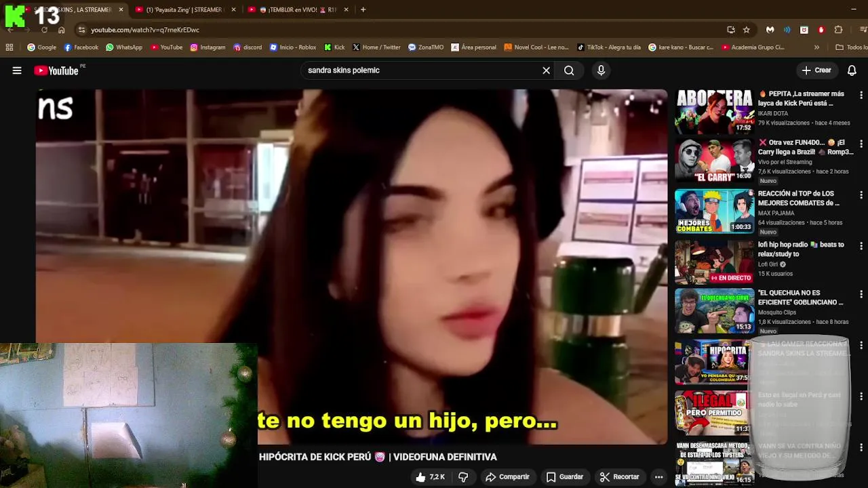Open the apps grid in bookmarks bar
Image resolution: width=868 pixels, height=488 pixels.
coord(9,47)
